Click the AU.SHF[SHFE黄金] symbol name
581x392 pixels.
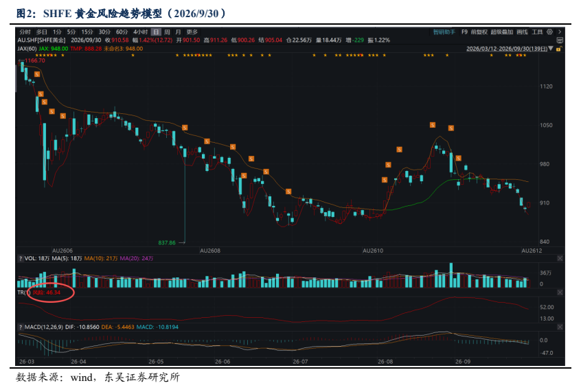(x=41, y=40)
